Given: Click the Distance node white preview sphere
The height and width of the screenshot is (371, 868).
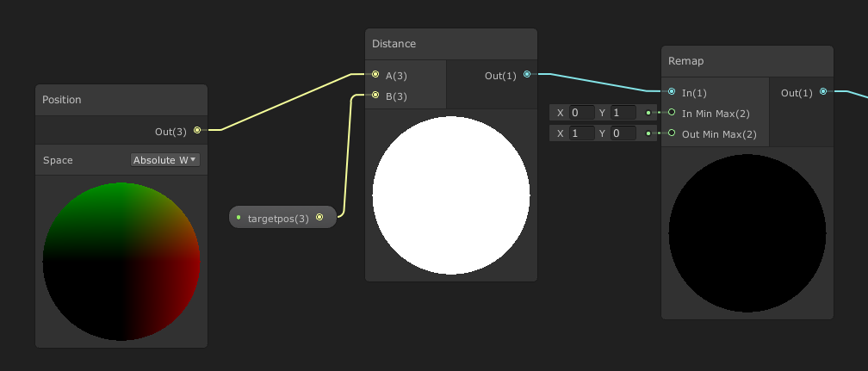Looking at the screenshot, I should pyautogui.click(x=451, y=195).
